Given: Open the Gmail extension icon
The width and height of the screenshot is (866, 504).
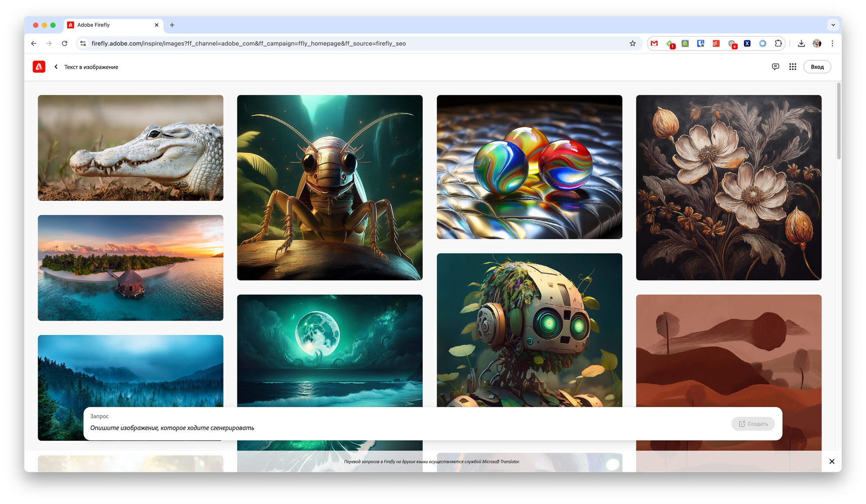Looking at the screenshot, I should click(x=654, y=43).
